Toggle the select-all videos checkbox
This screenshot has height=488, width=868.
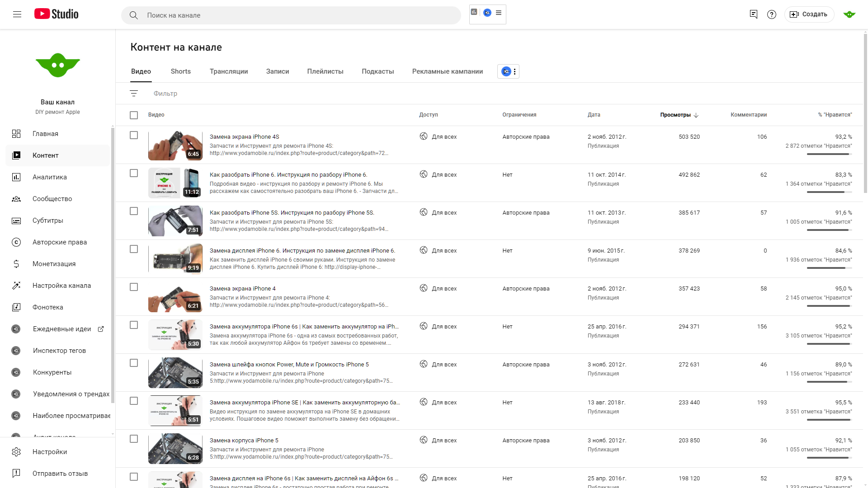coord(134,115)
